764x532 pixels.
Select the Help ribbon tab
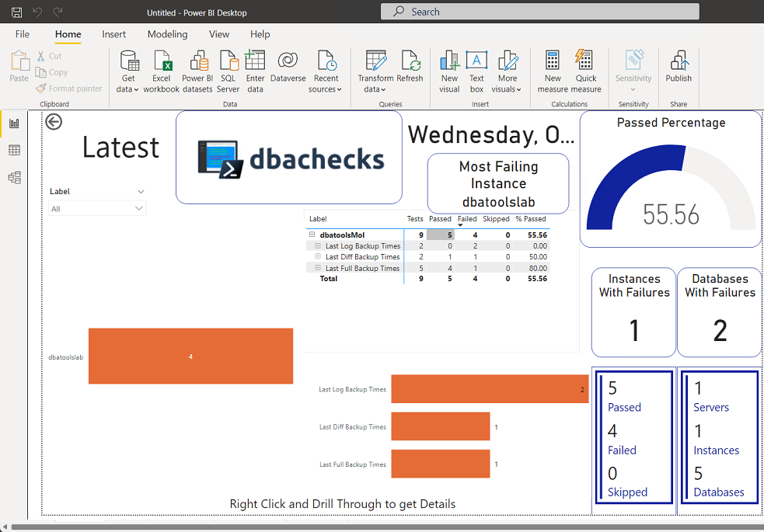click(x=260, y=34)
